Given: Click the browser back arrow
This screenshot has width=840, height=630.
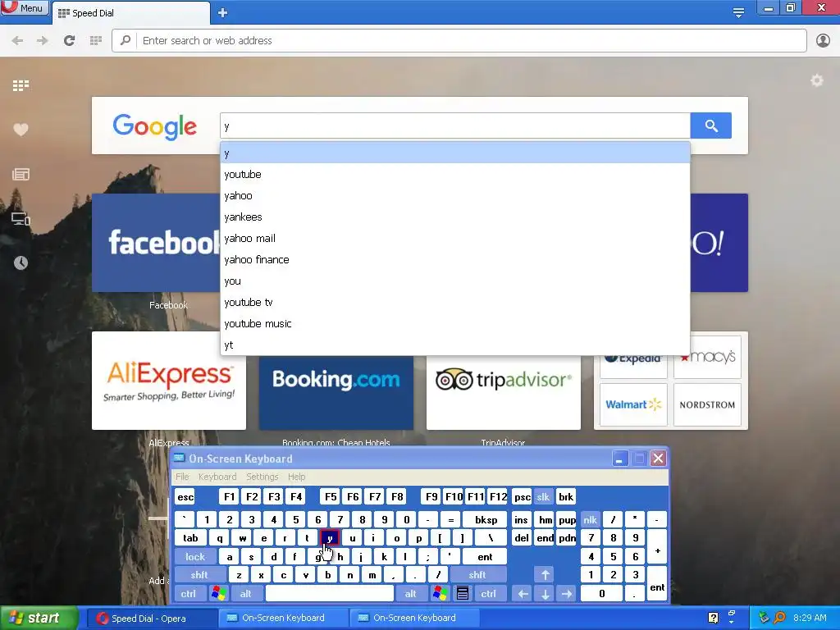Looking at the screenshot, I should (x=17, y=41).
